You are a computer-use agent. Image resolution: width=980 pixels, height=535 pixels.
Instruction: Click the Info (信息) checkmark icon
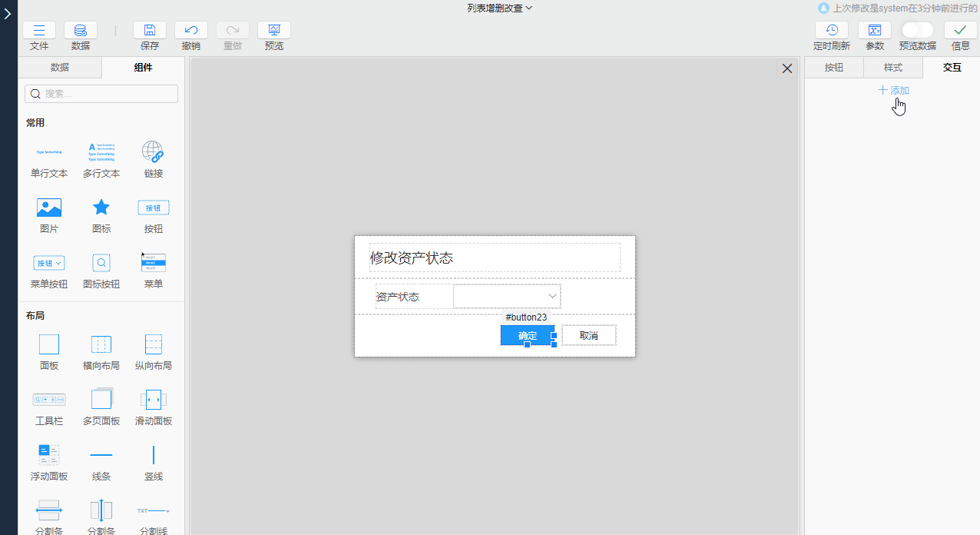coord(961,31)
